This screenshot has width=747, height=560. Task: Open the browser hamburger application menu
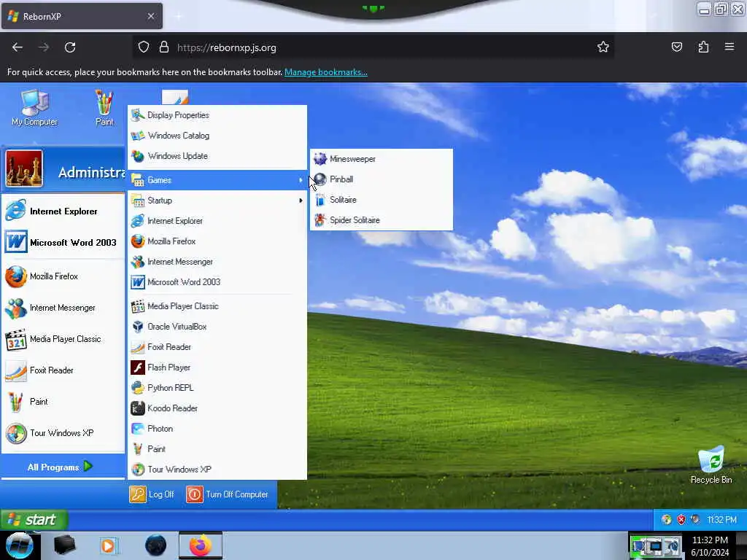(x=729, y=47)
